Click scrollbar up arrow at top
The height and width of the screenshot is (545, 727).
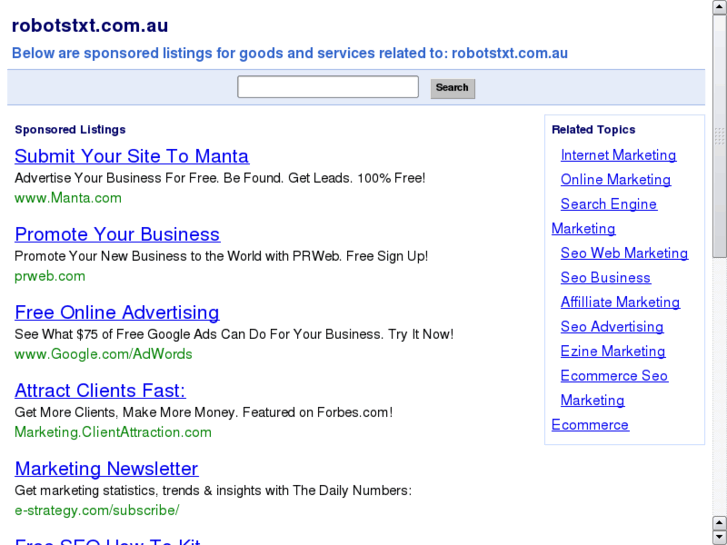(x=720, y=7)
